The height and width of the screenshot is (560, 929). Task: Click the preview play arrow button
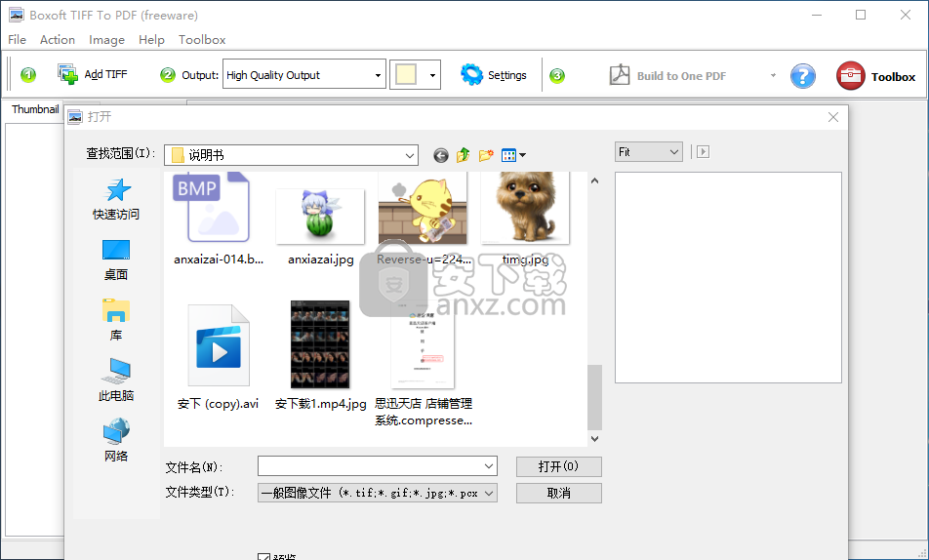pyautogui.click(x=703, y=152)
